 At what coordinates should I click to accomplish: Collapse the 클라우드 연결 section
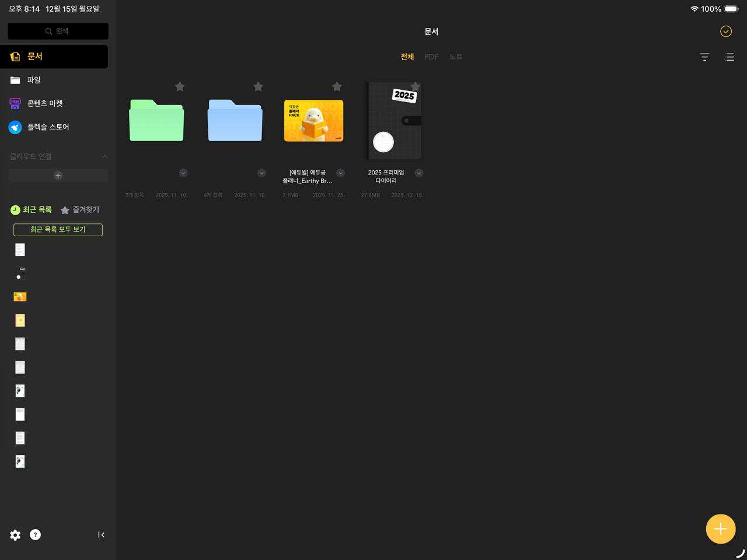click(104, 156)
